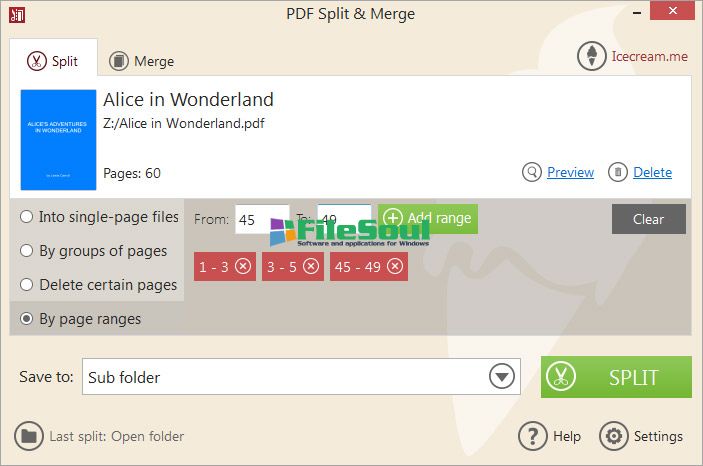Open the last split folder icon
Screen dimensions: 703x466
(x=29, y=436)
